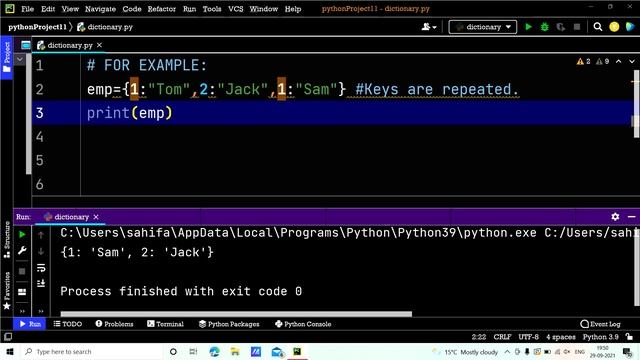The width and height of the screenshot is (640, 360).
Task: Close the dictionary run tab
Action: [x=96, y=217]
